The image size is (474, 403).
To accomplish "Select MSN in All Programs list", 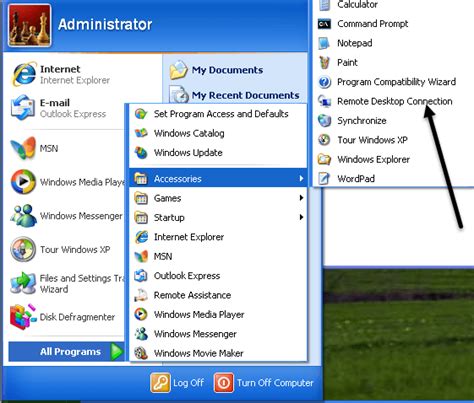I will tap(218, 256).
